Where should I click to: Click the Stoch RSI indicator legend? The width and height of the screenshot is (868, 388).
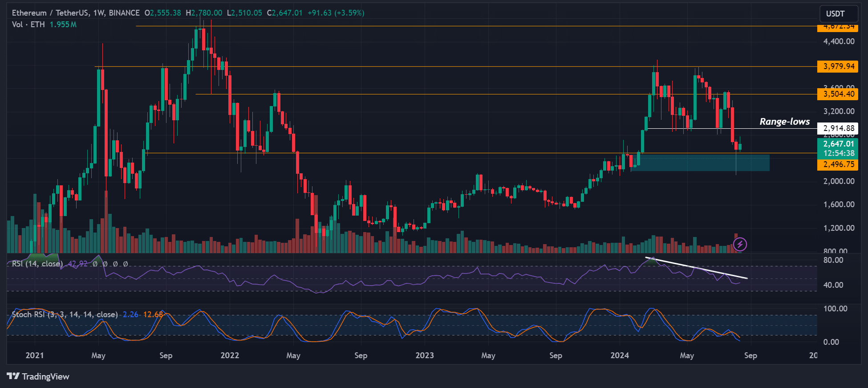click(65, 314)
